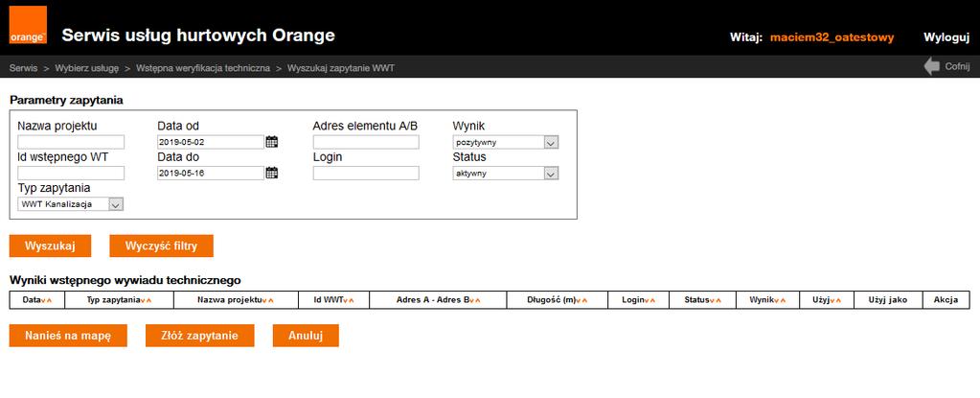Screen dimensions: 980x398
Task: Click down sort arrow beside Użyj column header
Action: click(832, 300)
